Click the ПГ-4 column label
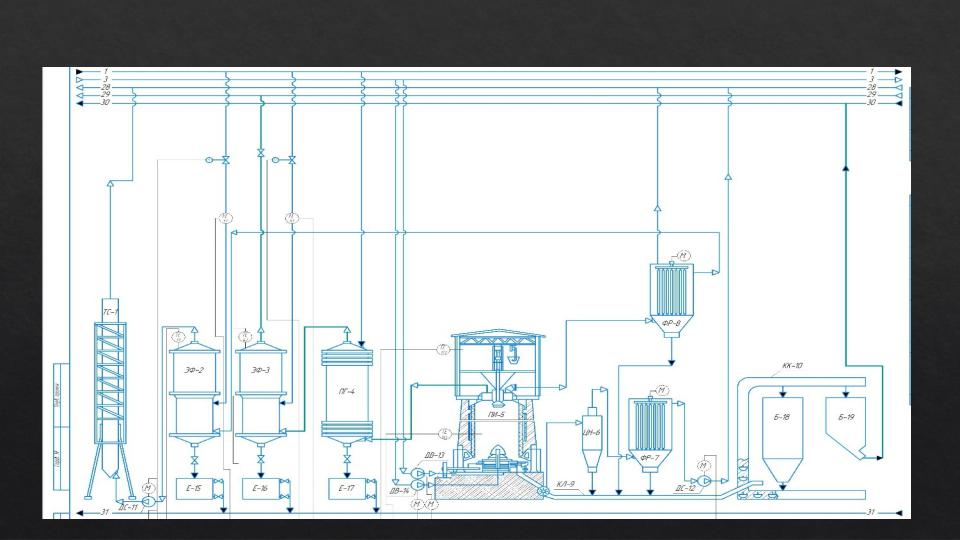Viewport: 960px width, 540px height. pos(347,391)
